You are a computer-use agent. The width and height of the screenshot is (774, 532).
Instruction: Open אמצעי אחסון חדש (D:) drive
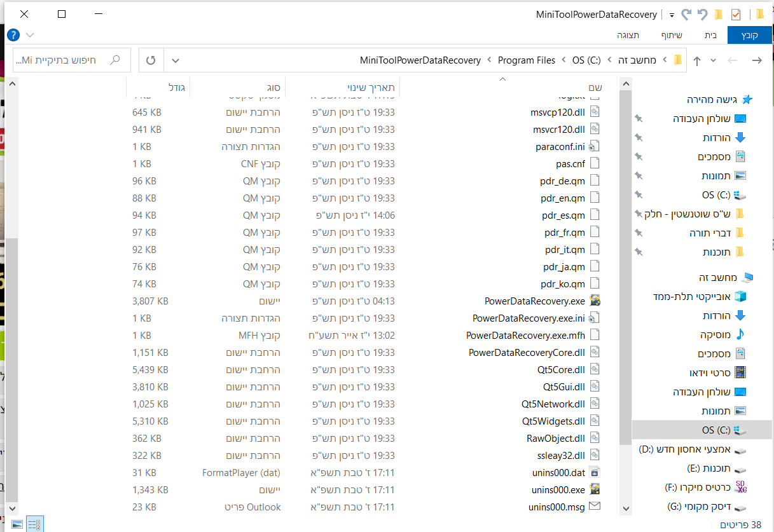click(x=693, y=449)
